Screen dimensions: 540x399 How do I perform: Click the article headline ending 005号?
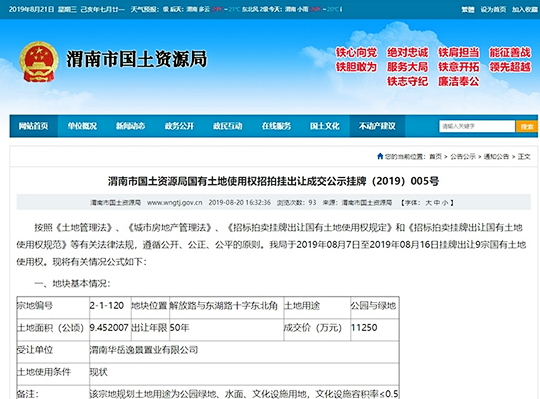click(x=273, y=181)
